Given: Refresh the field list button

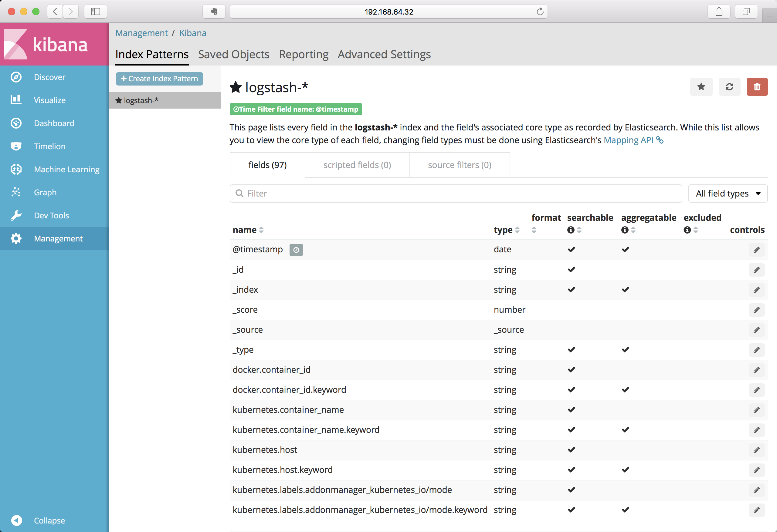Looking at the screenshot, I should click(729, 87).
